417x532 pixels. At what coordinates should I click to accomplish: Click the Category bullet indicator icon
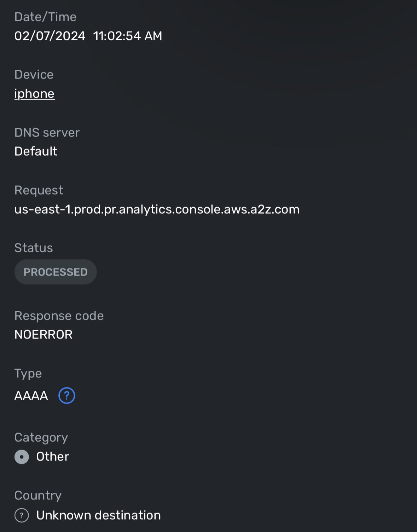pos(22,457)
